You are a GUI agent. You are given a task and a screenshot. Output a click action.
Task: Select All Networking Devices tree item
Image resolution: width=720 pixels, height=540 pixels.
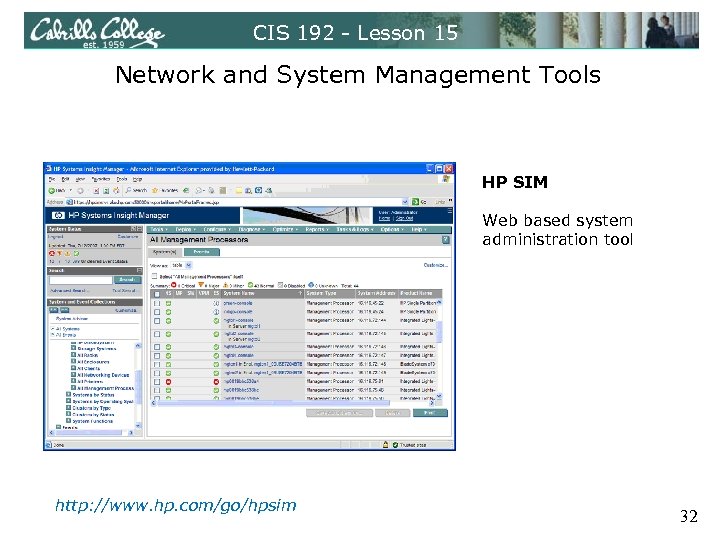103,375
